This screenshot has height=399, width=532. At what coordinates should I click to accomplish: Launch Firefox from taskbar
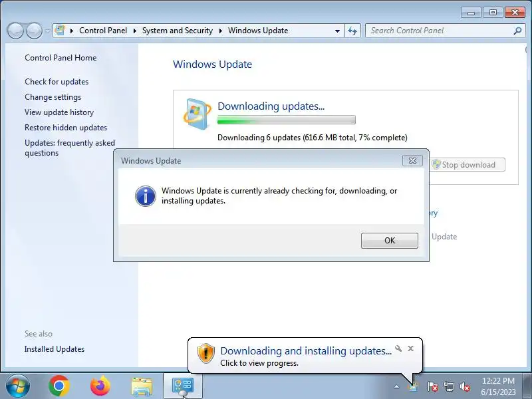[100, 386]
